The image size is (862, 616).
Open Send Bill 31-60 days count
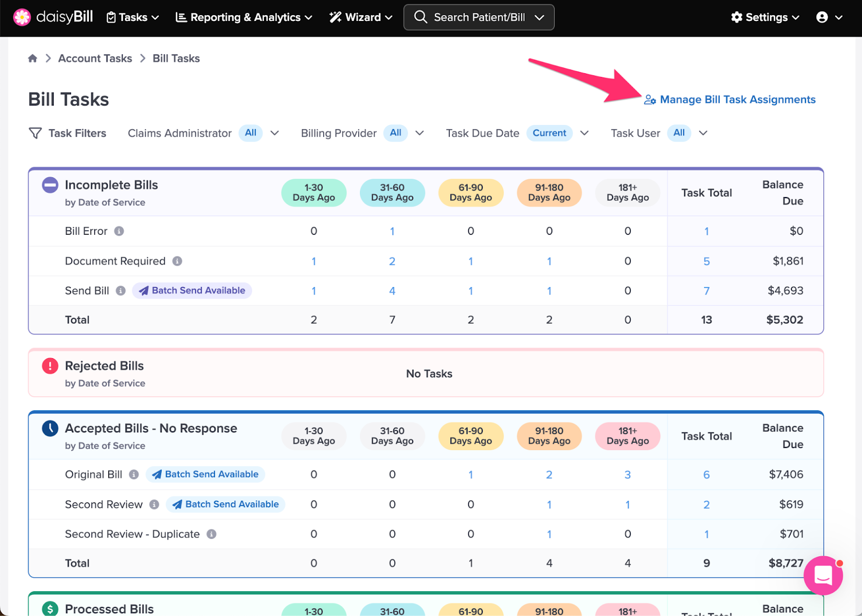click(x=392, y=291)
